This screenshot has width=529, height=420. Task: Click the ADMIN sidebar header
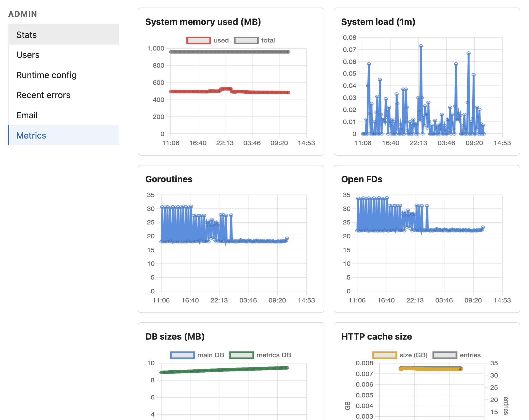pyautogui.click(x=23, y=14)
